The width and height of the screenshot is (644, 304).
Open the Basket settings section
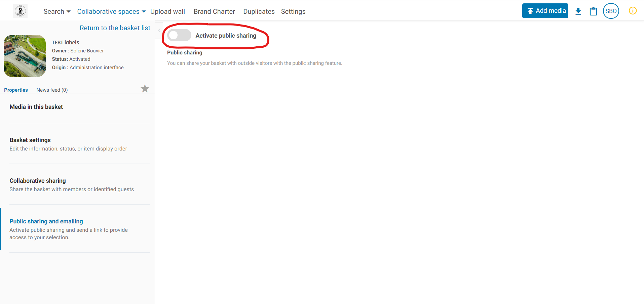pos(30,140)
